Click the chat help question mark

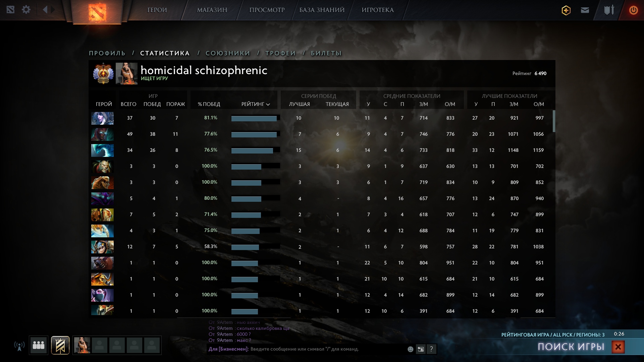(432, 349)
